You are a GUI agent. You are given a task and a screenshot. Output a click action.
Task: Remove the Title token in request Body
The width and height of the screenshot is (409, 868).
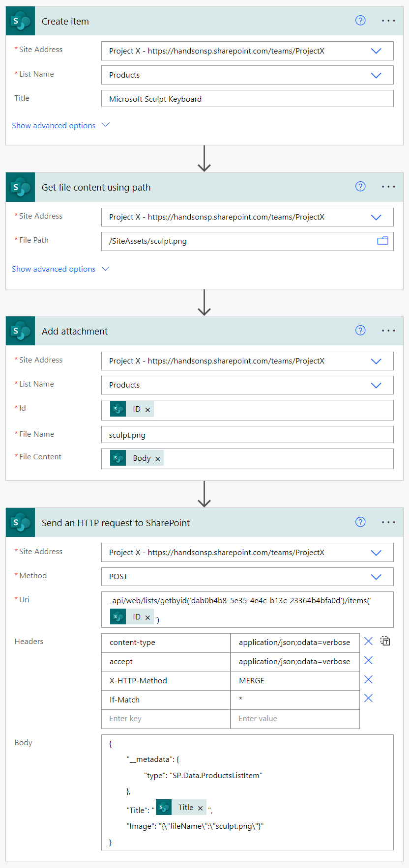(200, 808)
